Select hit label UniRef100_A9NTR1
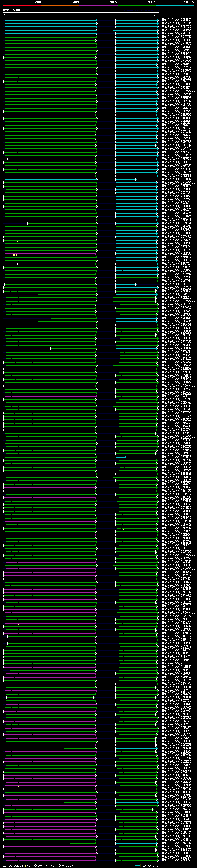 click(177, 172)
